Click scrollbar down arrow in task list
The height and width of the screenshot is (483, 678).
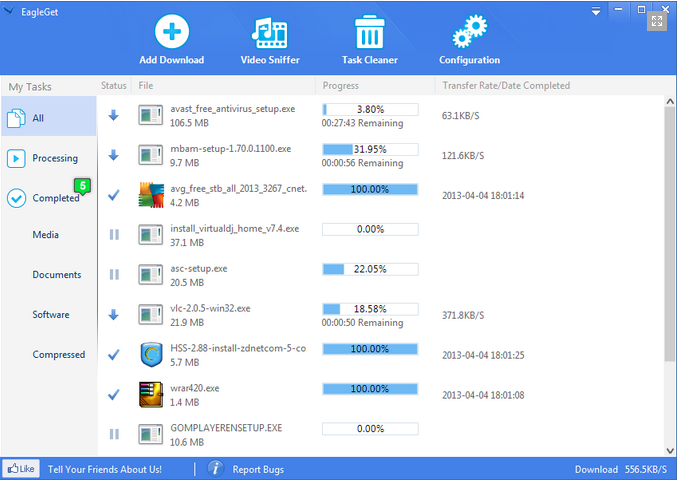point(670,451)
